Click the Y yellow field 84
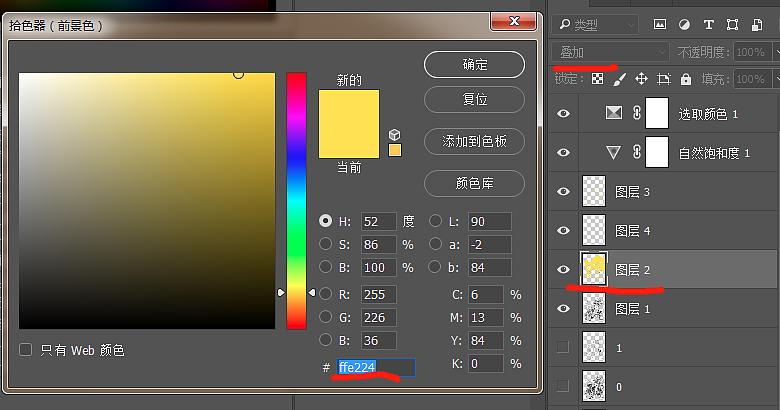 (486, 340)
